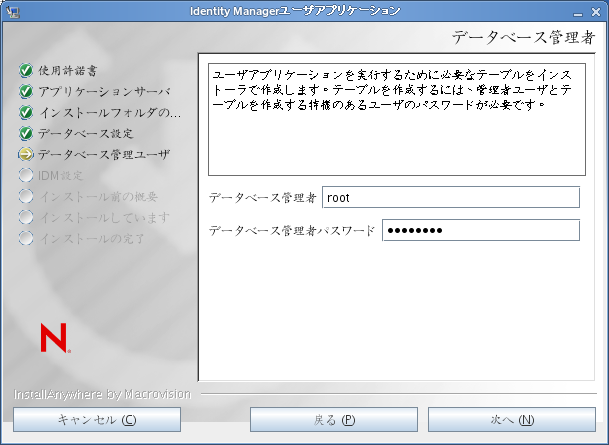Click the red Novell N logo
Screen dimensions: 609x445
(x=55, y=338)
